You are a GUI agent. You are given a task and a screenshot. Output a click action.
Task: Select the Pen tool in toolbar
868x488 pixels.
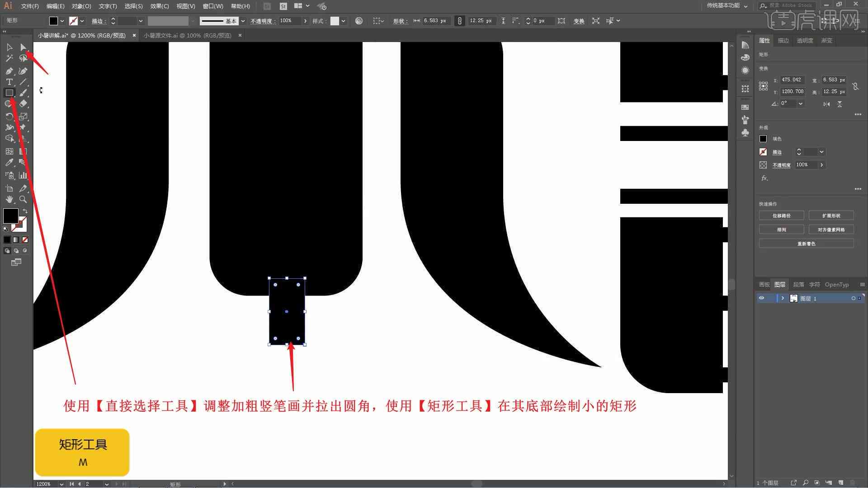click(9, 70)
